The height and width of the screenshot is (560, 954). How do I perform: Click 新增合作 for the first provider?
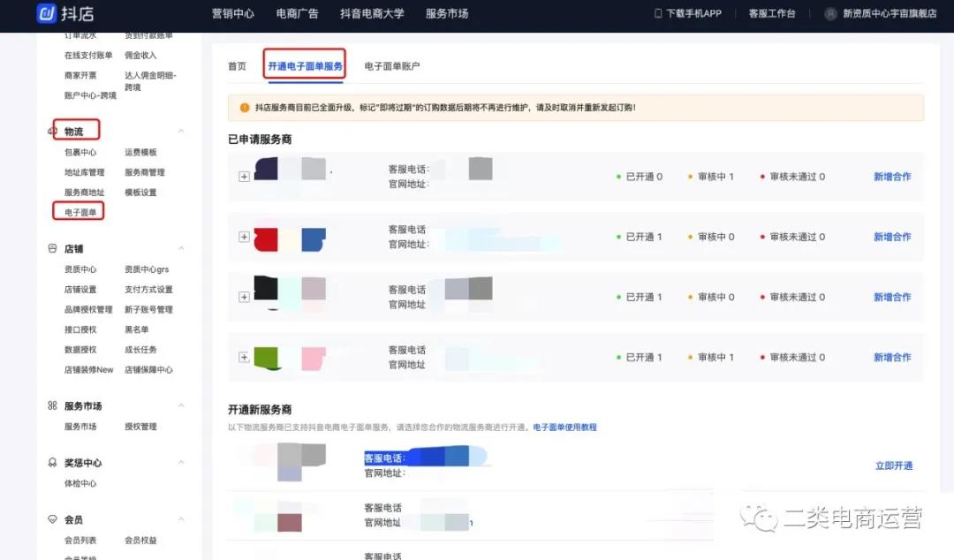click(x=892, y=177)
